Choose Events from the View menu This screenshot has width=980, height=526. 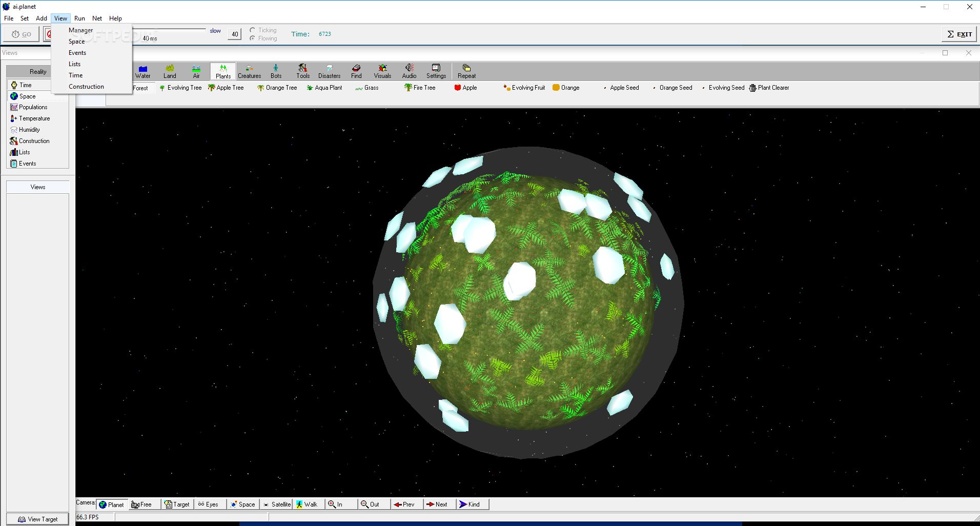pos(92,53)
